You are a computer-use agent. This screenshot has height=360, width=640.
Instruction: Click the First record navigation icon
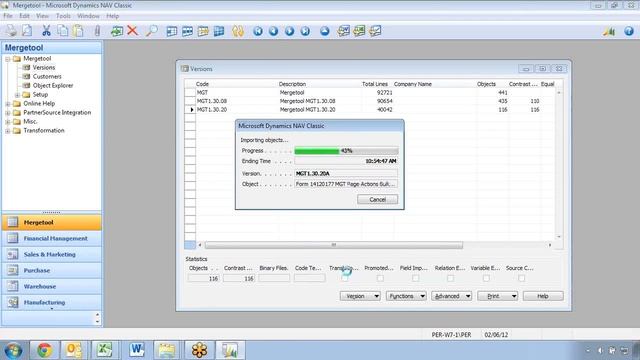(x=258, y=31)
